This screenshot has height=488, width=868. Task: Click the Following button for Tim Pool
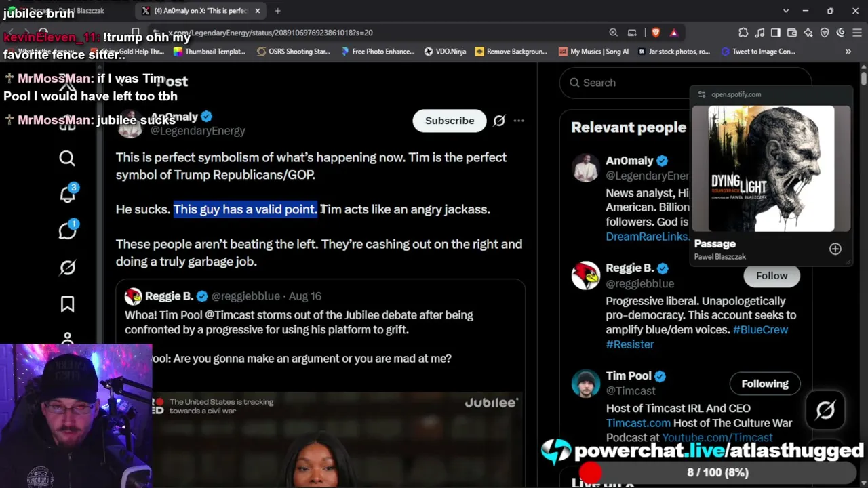point(765,384)
